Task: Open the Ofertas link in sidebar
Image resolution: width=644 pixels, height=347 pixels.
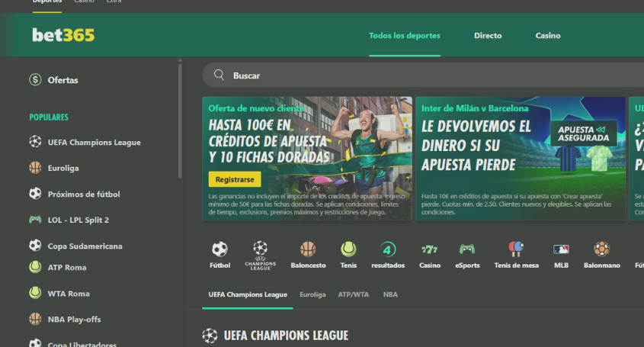Action: 62,80
